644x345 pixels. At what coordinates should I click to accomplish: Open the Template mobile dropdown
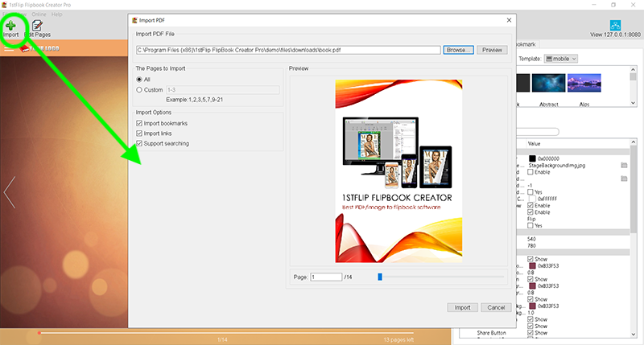[561, 59]
